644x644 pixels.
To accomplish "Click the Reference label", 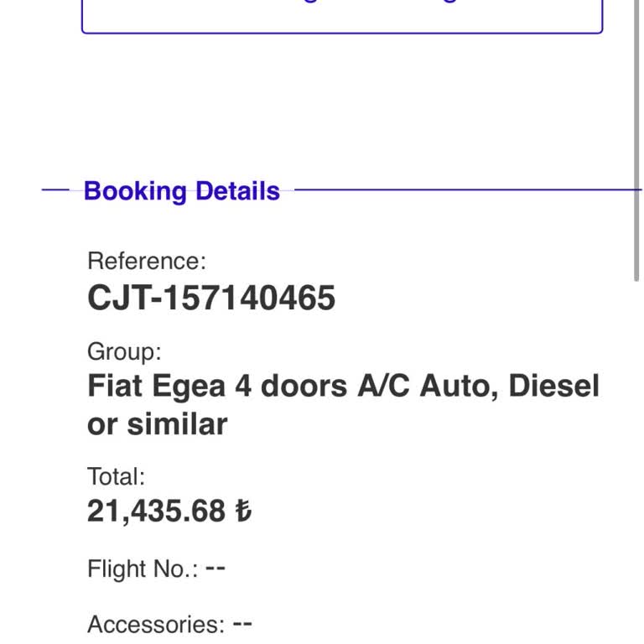I will pos(146,261).
